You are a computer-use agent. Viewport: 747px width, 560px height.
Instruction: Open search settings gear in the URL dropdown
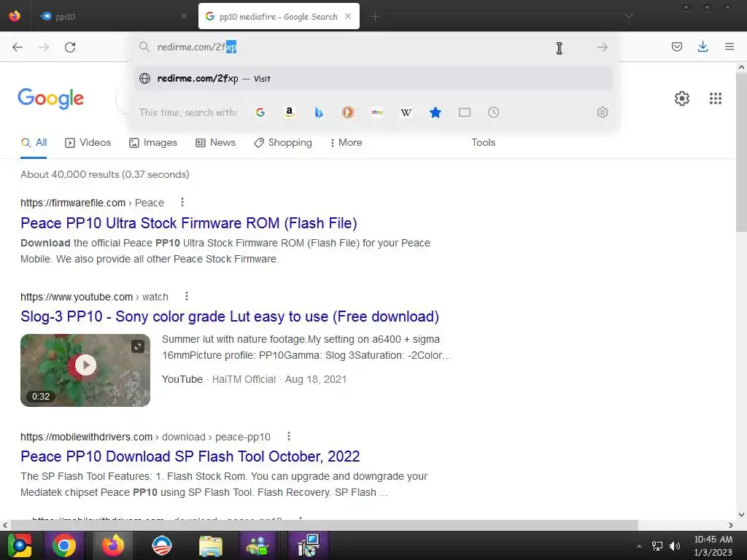point(602,112)
